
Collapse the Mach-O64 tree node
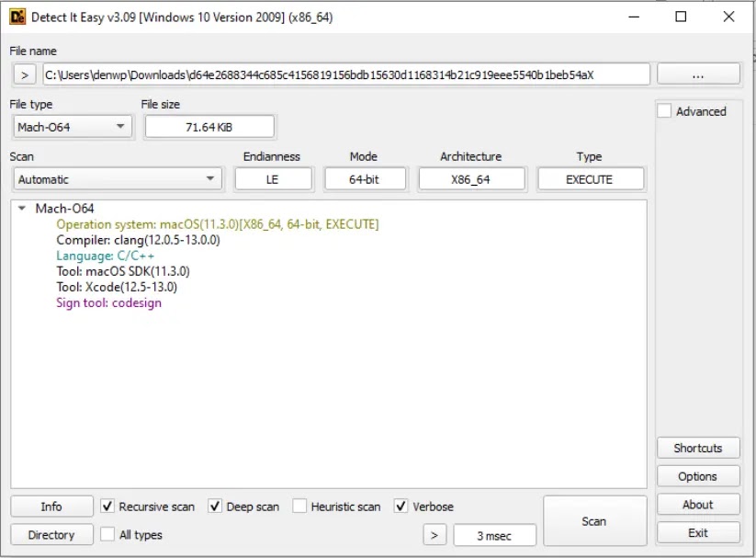pyautogui.click(x=22, y=209)
